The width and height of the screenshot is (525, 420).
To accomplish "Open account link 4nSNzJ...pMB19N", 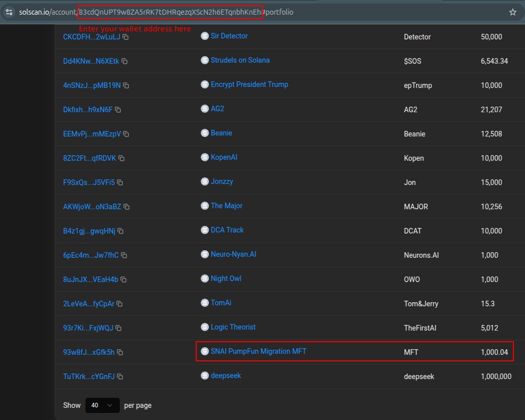I will 92,86.
